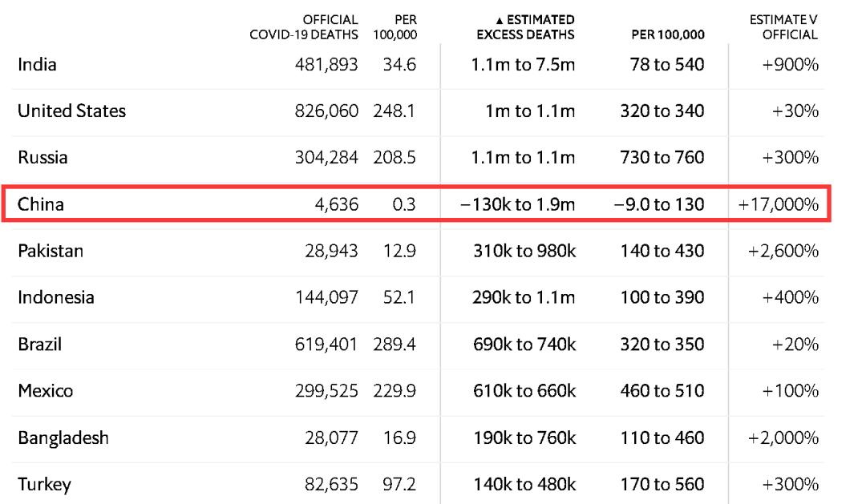Select the highlighted China row label
This screenshot has height=504, width=866.
(x=41, y=204)
